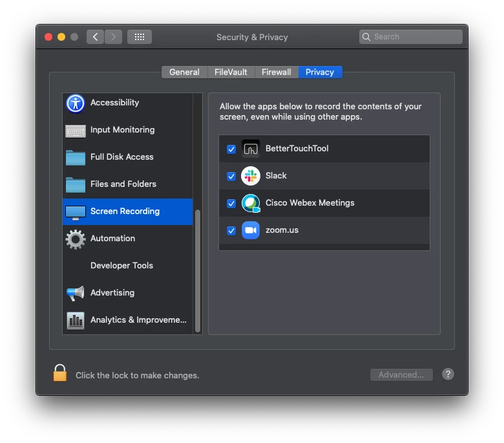Toggle zoom.us screen recording checkbox
Viewport: 504px width, 443px height.
pos(231,231)
